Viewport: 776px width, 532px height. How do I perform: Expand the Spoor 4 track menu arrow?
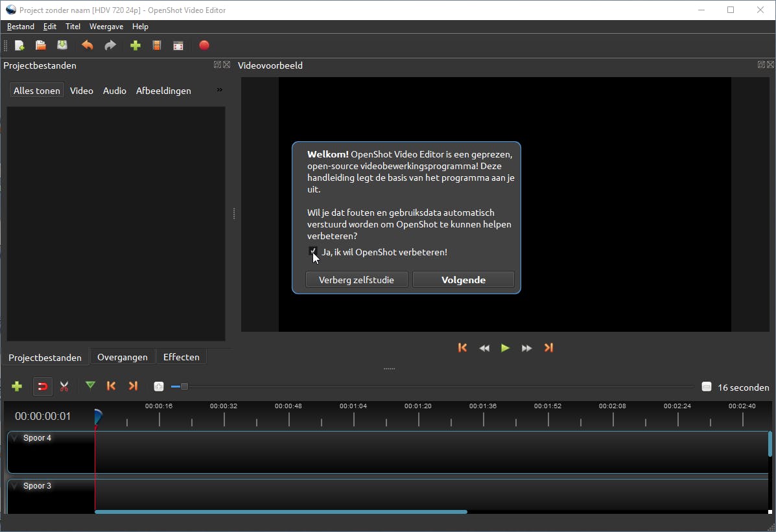click(x=15, y=439)
